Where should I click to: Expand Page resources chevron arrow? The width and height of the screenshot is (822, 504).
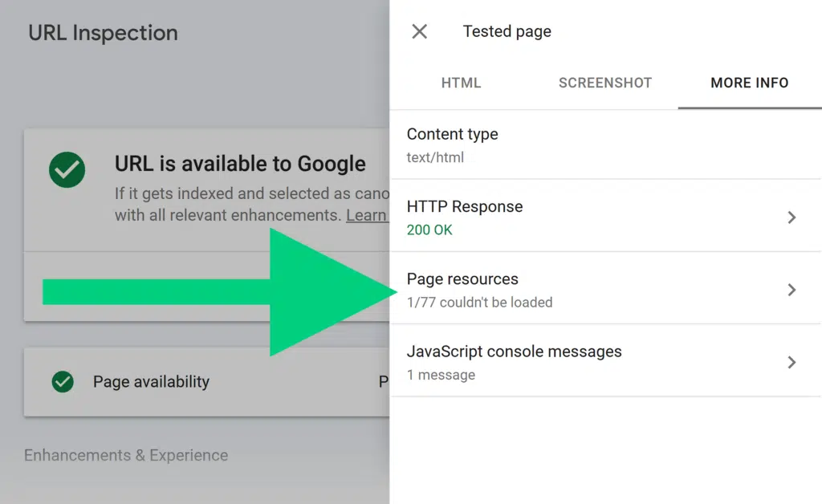click(791, 290)
